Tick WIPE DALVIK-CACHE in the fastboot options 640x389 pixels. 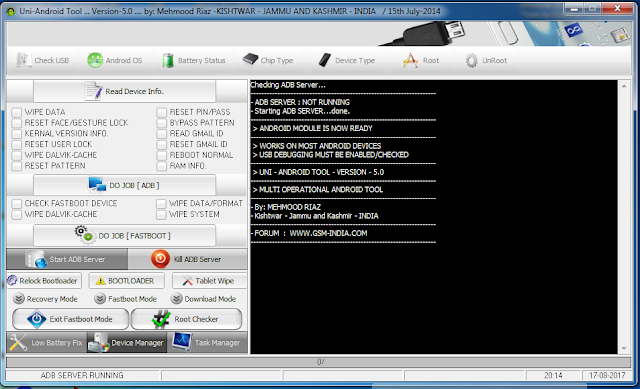click(17, 215)
